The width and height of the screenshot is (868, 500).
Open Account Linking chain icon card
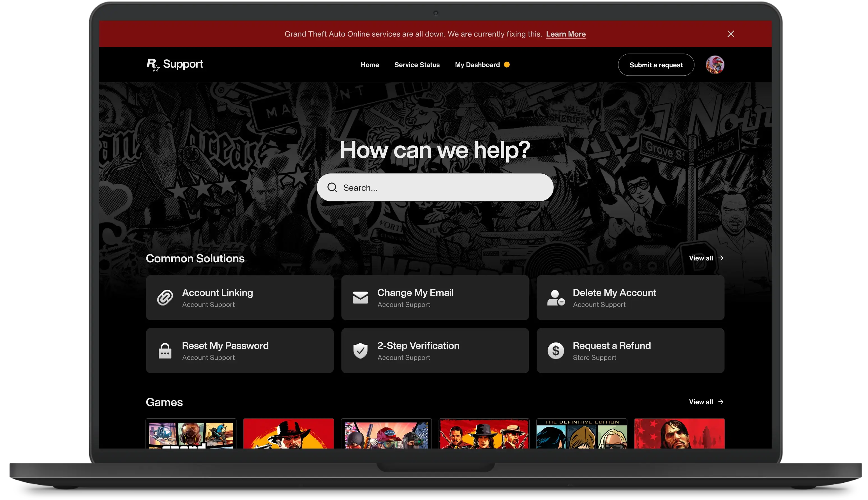(x=165, y=297)
